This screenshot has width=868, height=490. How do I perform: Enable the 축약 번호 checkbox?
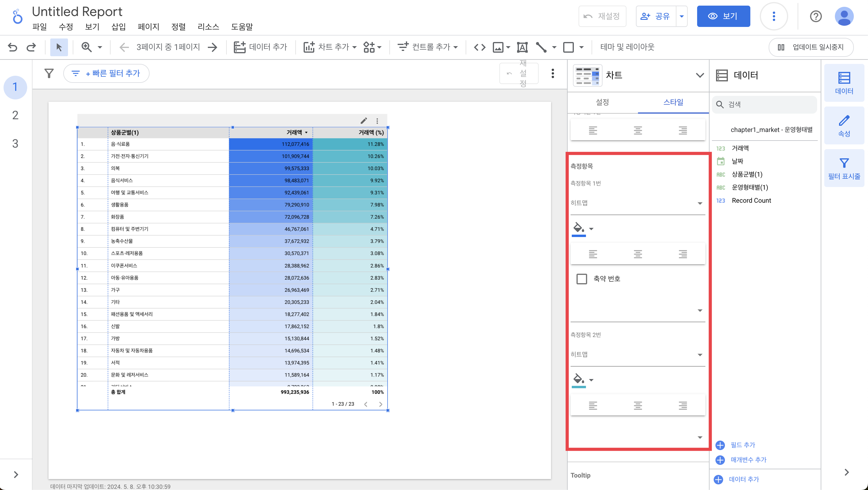pos(582,279)
